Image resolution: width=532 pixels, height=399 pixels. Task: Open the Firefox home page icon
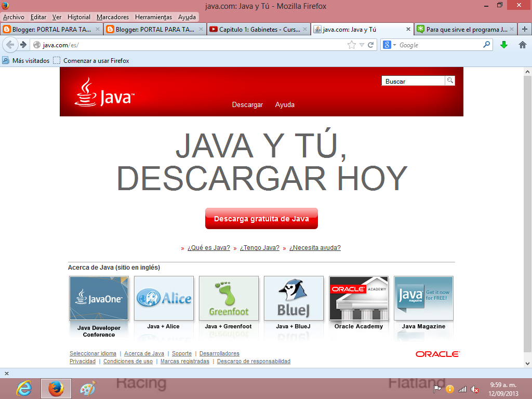tap(523, 45)
